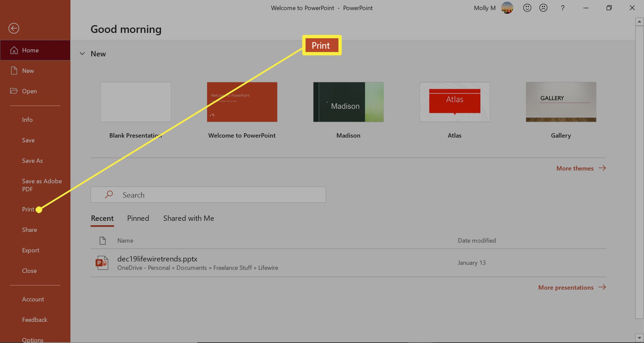Viewport: 644px width, 343px height.
Task: Click the document icon in Name column header
Action: [x=103, y=240]
